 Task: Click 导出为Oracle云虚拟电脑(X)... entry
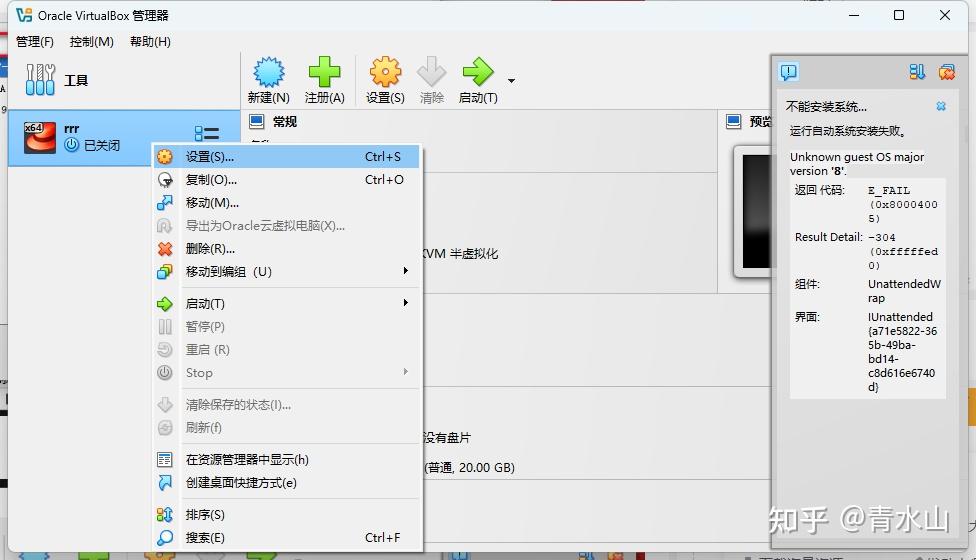286,226
